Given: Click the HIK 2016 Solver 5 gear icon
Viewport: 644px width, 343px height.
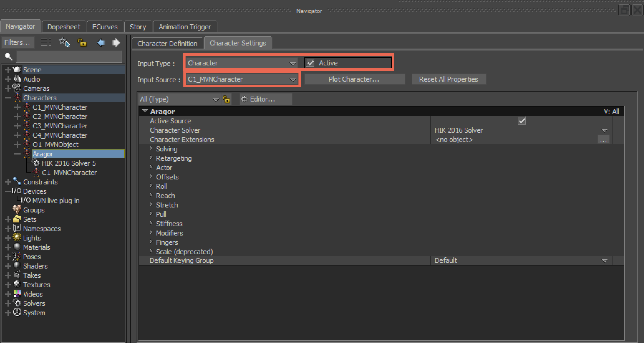Looking at the screenshot, I should click(x=36, y=163).
